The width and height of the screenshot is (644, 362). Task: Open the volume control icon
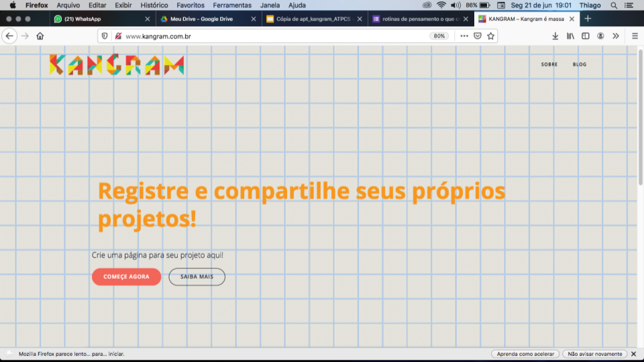[455, 5]
